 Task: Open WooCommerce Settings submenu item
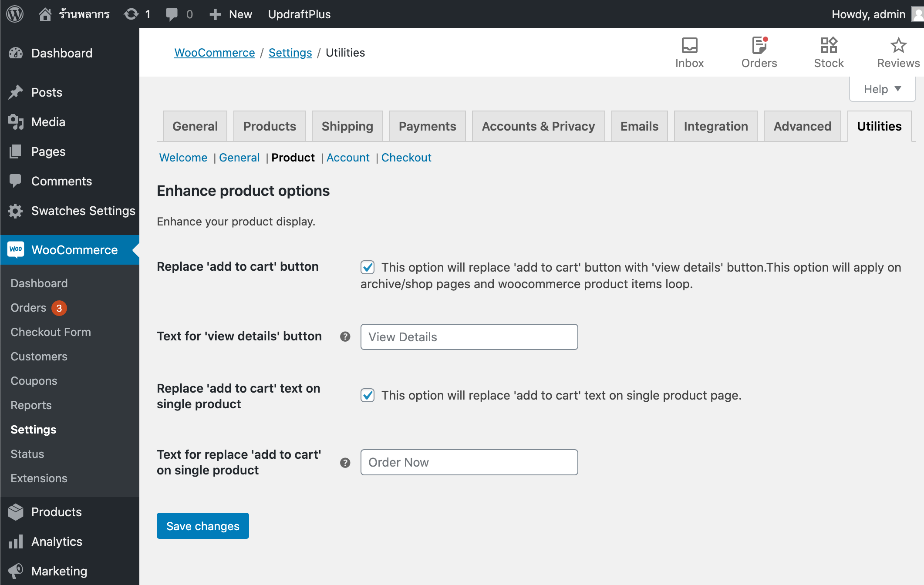pyautogui.click(x=34, y=430)
